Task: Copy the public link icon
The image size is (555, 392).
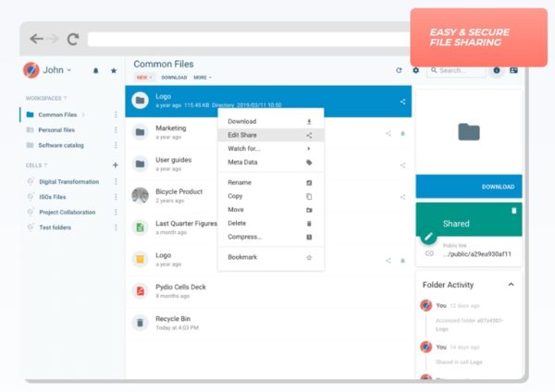Action: (x=429, y=253)
